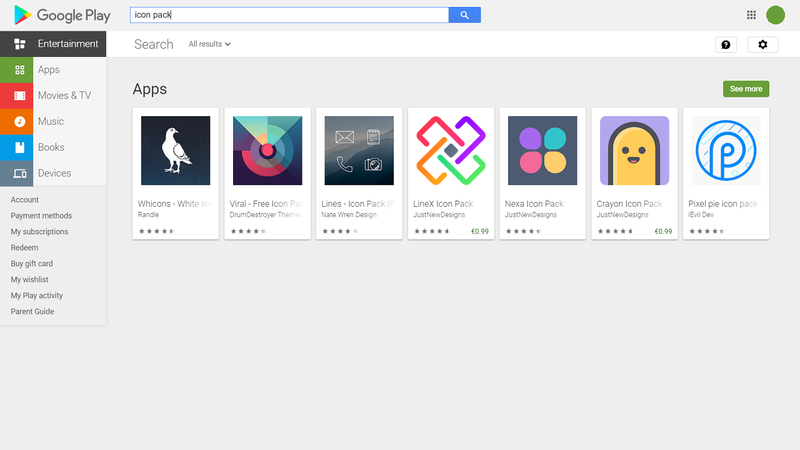The width and height of the screenshot is (800, 450).
Task: Select the Books sidebar label
Action: [x=51, y=147]
